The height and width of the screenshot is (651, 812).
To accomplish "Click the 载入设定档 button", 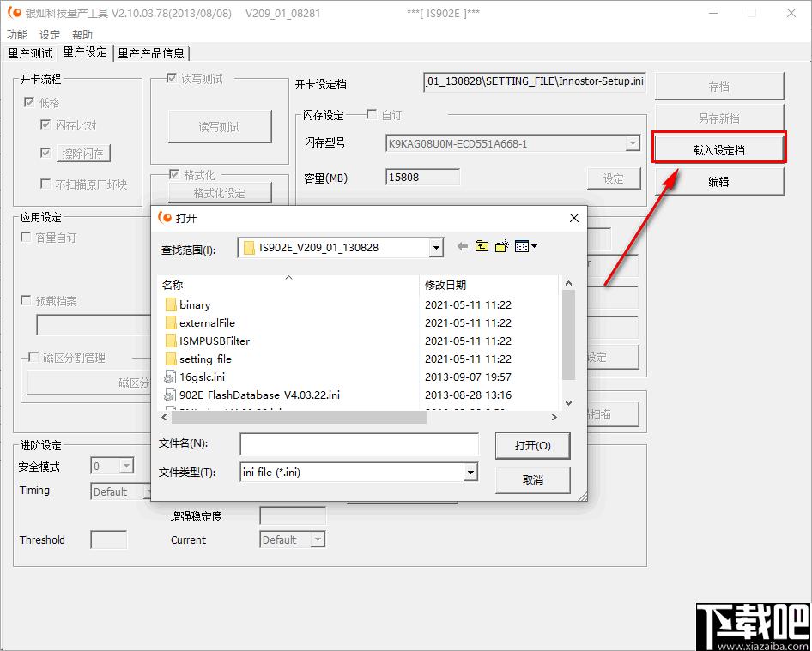I will pyautogui.click(x=718, y=149).
